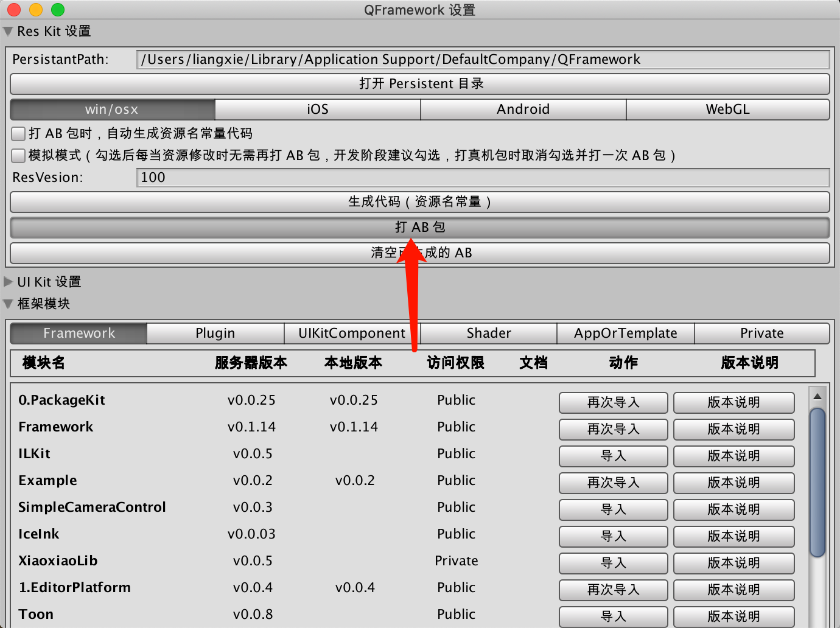Select the Android platform tab
Image resolution: width=840 pixels, height=628 pixels.
[x=523, y=110]
